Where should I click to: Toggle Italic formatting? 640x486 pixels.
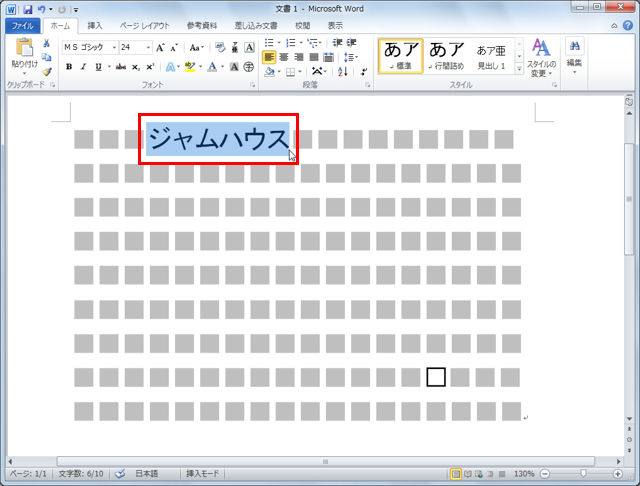click(x=83, y=67)
